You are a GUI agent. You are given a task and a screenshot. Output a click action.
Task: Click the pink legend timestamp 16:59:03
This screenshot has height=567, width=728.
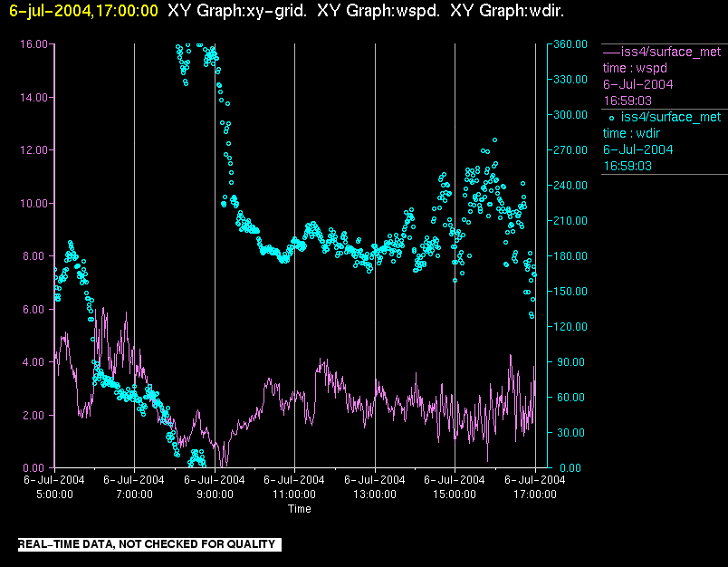click(x=627, y=101)
